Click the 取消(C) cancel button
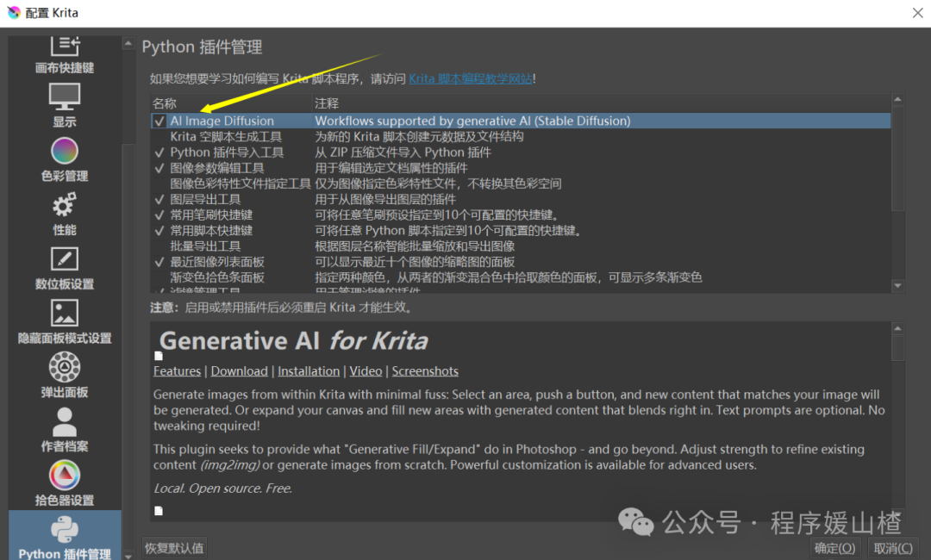This screenshot has height=560, width=931. tap(893, 548)
